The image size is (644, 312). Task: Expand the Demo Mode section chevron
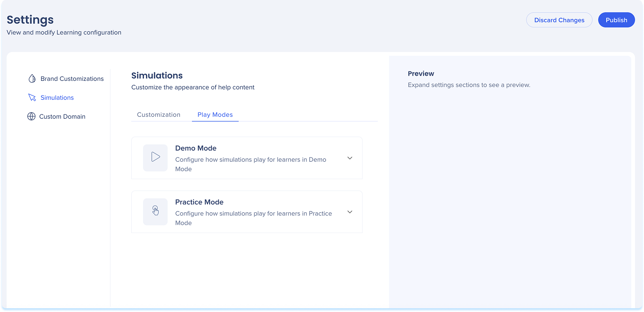click(x=350, y=158)
